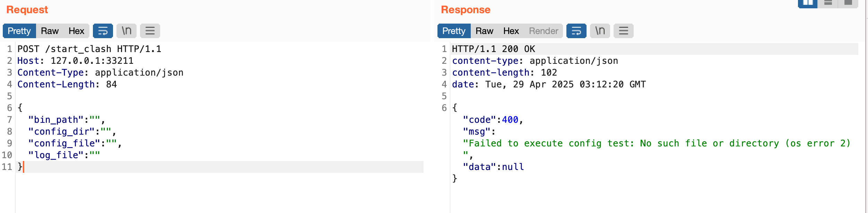Viewport: 868px width, 213px height.
Task: Show non-printable characters in the Request panel
Action: click(x=127, y=31)
